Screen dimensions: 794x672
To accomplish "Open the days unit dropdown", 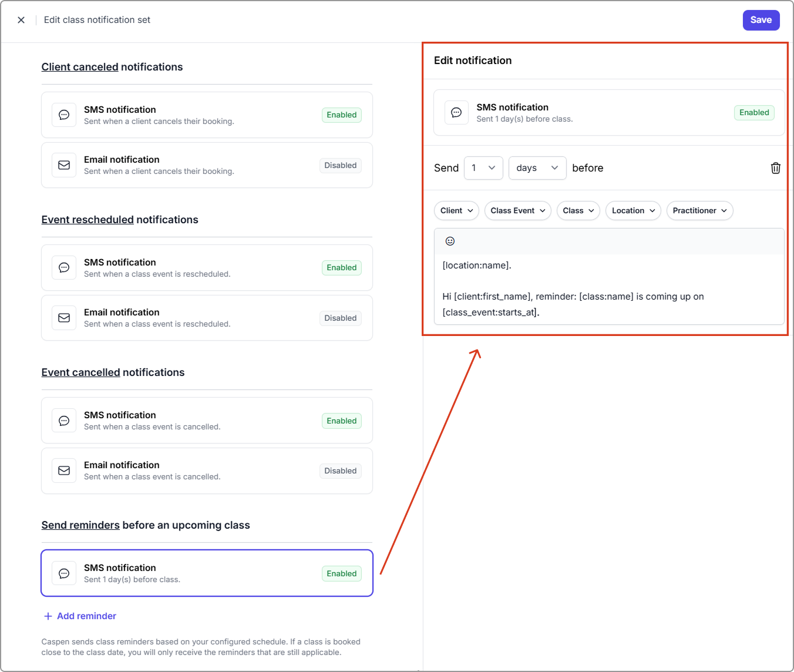I will [537, 168].
